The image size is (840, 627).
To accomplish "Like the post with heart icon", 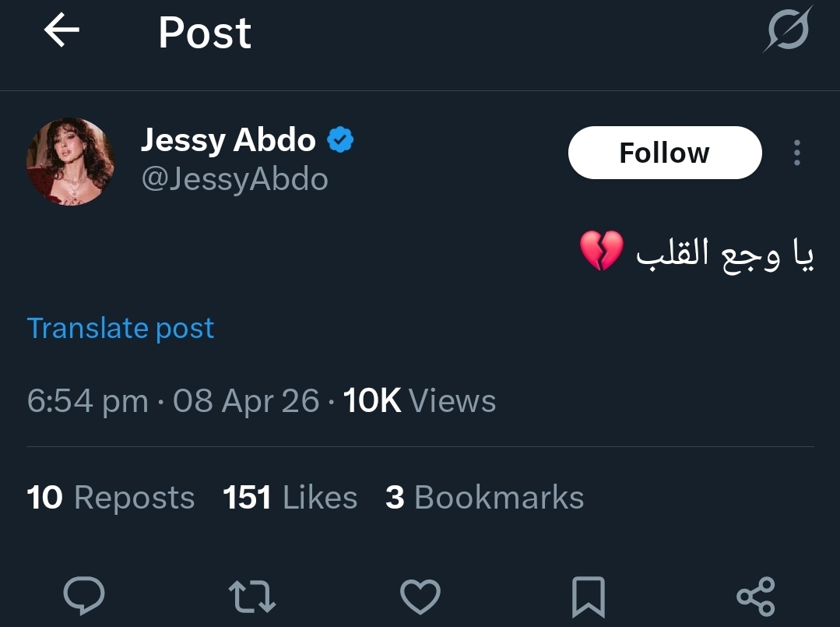I will pos(420,597).
